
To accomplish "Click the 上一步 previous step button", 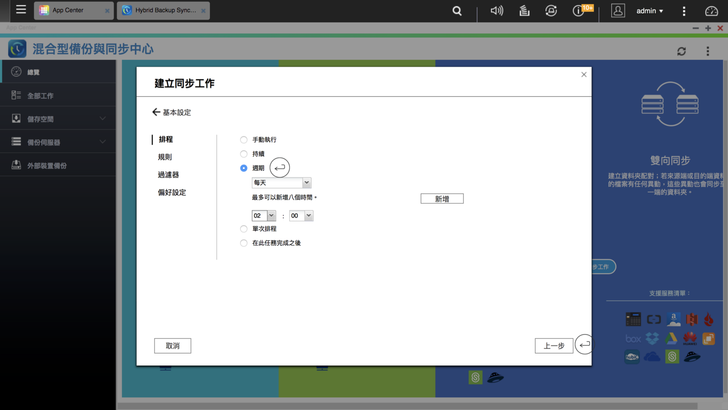I will 554,346.
